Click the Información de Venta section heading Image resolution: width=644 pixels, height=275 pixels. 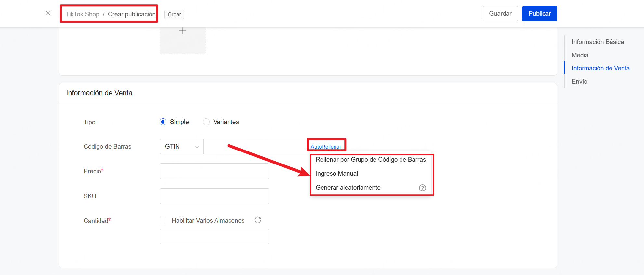pos(99,93)
